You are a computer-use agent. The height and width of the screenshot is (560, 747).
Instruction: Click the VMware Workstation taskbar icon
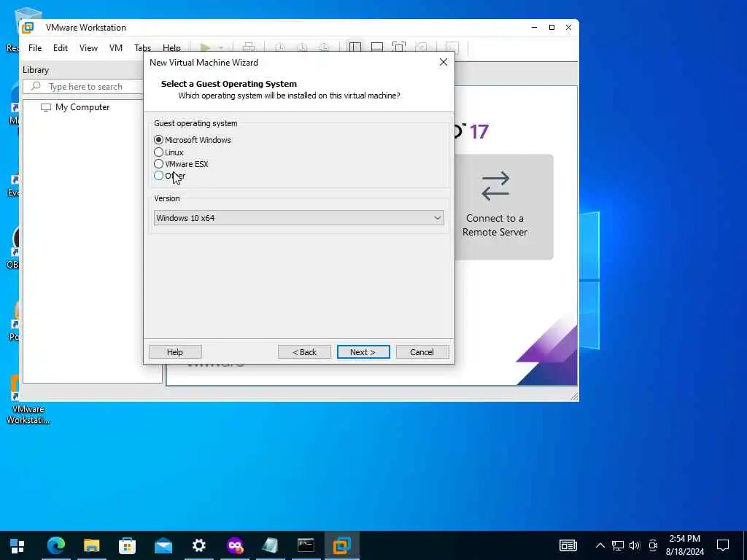point(341,545)
